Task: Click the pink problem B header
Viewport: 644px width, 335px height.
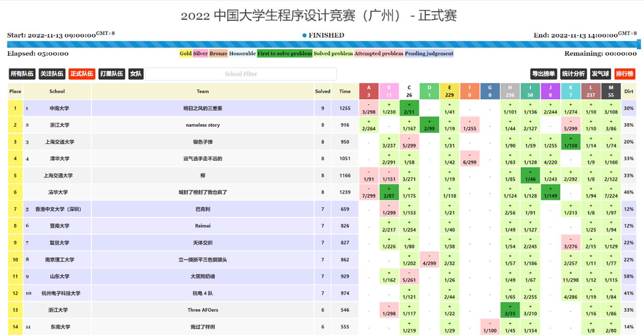Action: pyautogui.click(x=389, y=91)
